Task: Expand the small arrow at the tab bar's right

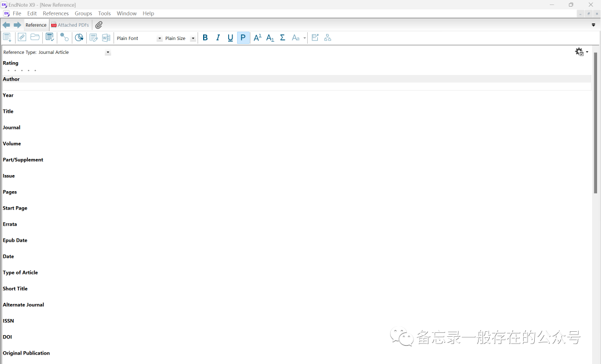Action: pos(593,25)
